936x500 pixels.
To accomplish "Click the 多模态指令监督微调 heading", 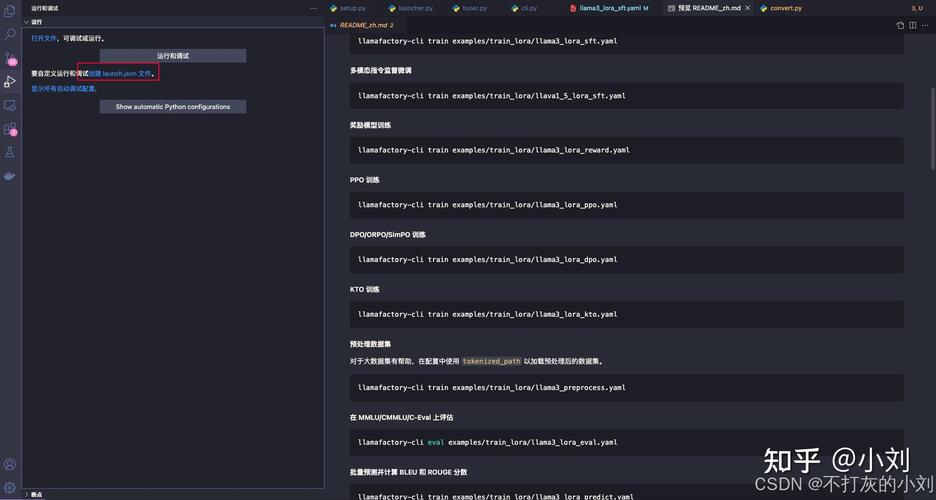I will click(380, 70).
